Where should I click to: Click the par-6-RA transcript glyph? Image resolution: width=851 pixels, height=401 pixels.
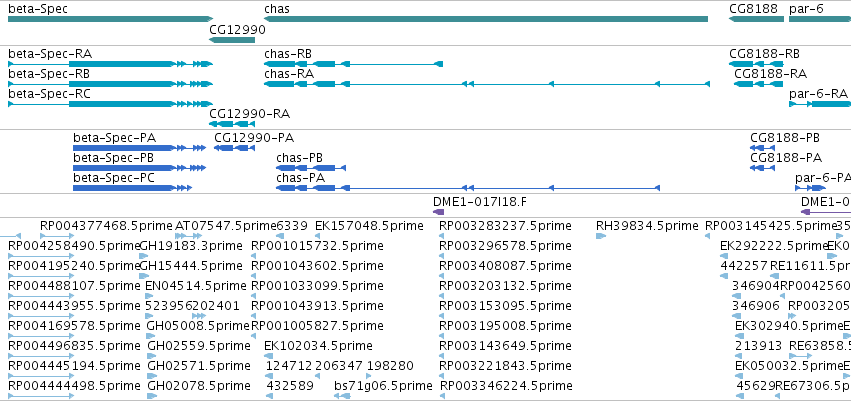(x=820, y=104)
